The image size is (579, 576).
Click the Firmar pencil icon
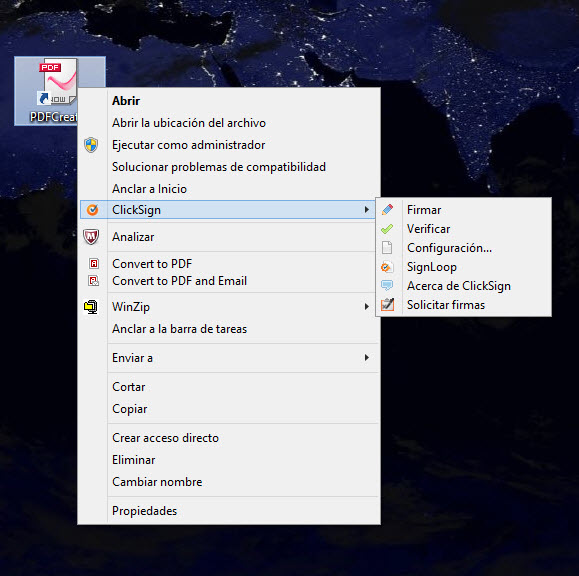pos(387,210)
